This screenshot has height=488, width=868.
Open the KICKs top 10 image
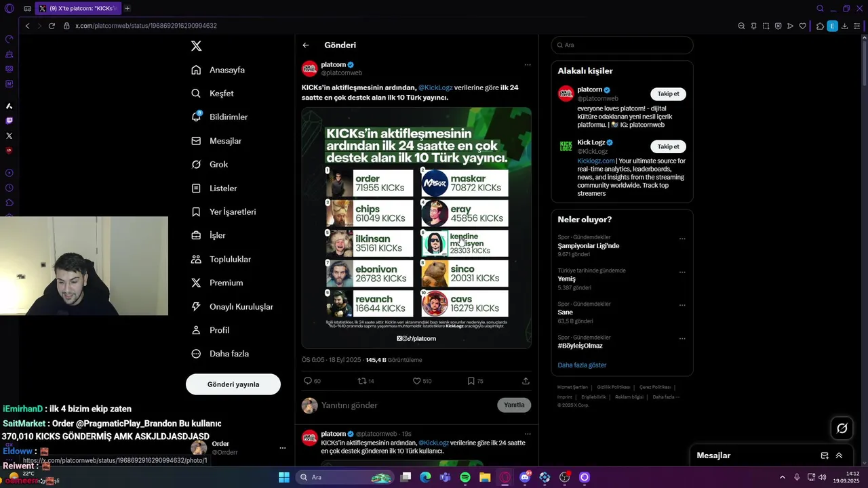pyautogui.click(x=416, y=228)
